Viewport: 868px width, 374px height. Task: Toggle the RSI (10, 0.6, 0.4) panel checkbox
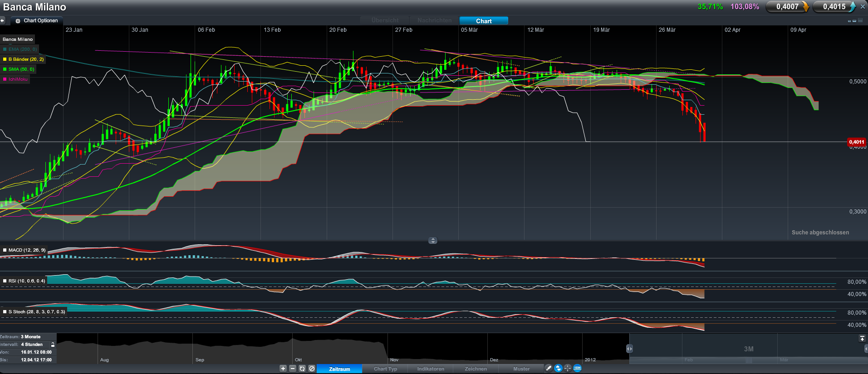point(5,281)
